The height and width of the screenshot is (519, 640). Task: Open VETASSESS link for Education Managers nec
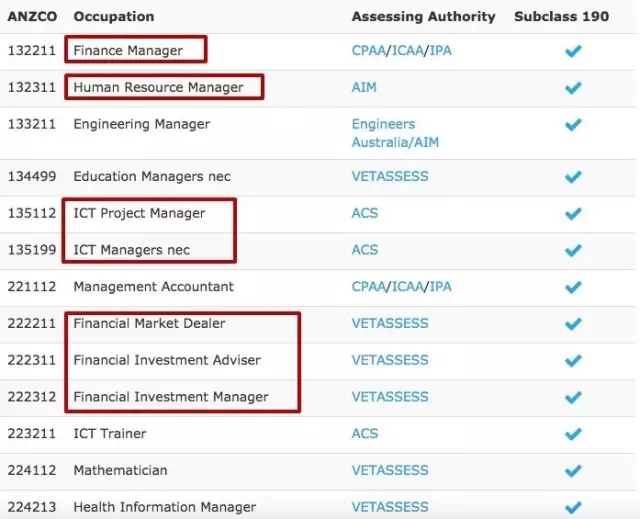point(389,176)
